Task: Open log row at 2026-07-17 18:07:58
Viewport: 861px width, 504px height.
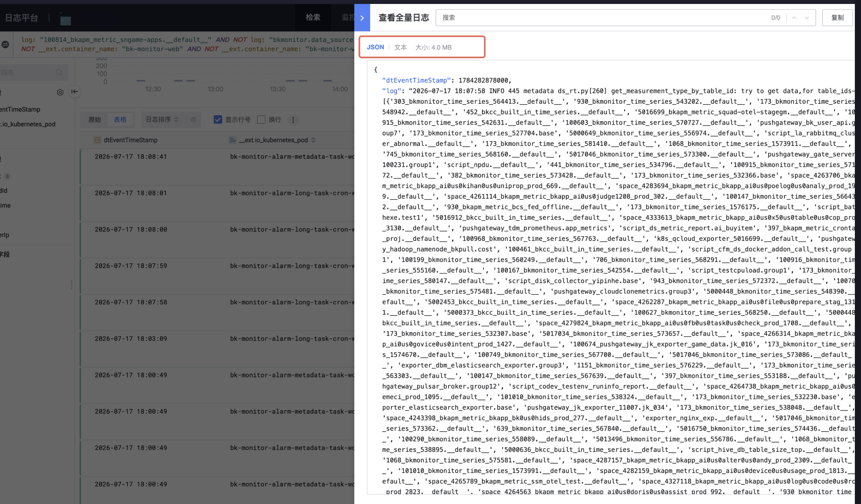Action: click(x=217, y=313)
